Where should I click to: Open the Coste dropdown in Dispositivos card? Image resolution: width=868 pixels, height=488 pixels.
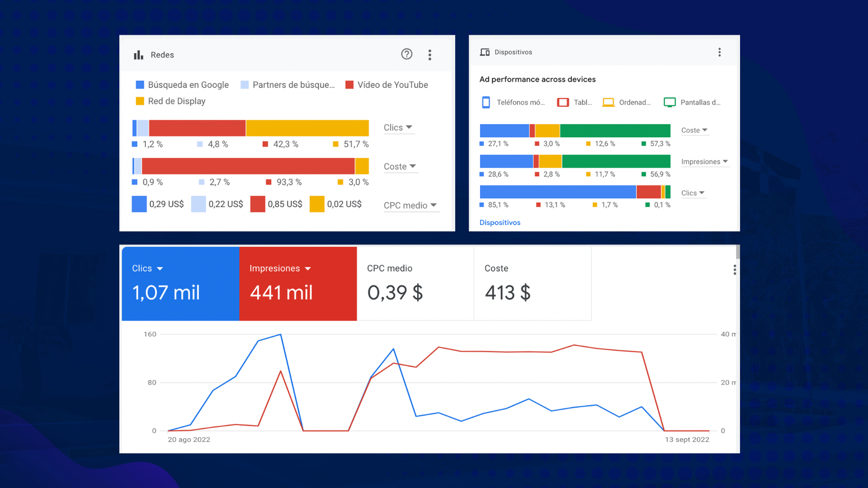(x=695, y=130)
